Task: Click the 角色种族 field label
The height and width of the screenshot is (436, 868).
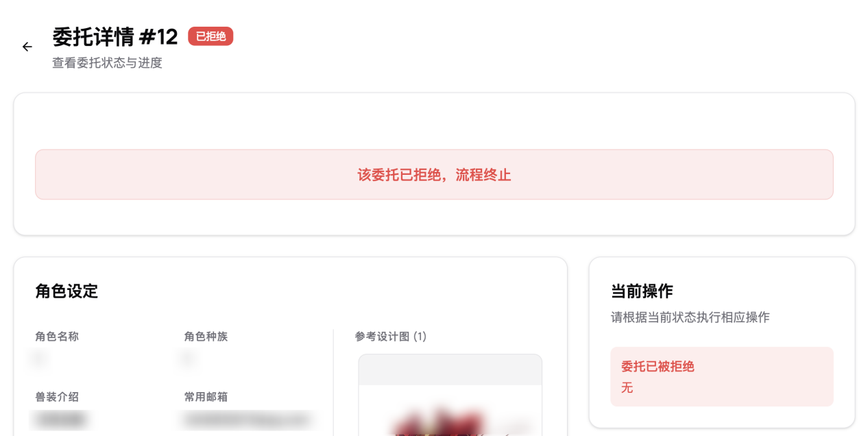Action: click(206, 337)
